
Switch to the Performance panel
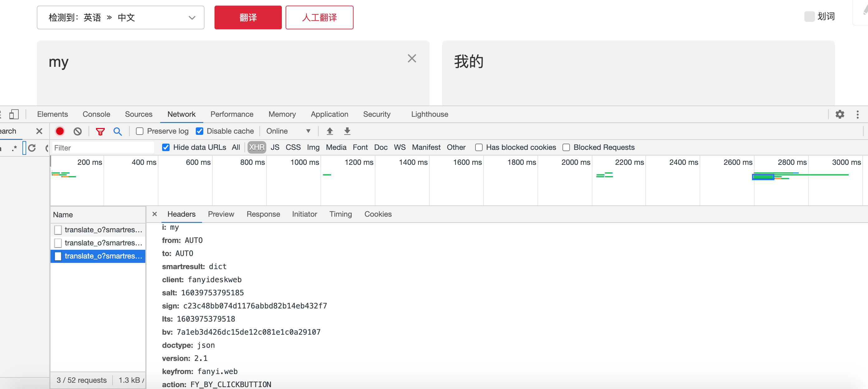(232, 114)
